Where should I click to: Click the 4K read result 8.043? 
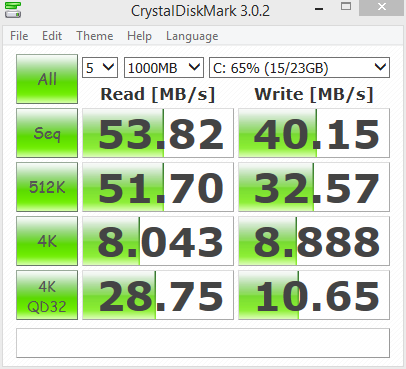[x=158, y=241]
